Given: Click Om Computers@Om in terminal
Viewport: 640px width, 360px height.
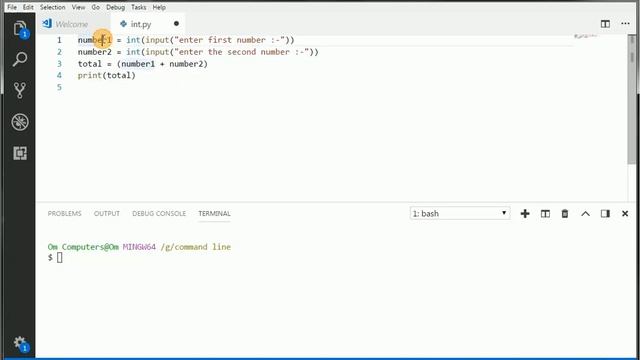Looking at the screenshot, I should tap(83, 247).
